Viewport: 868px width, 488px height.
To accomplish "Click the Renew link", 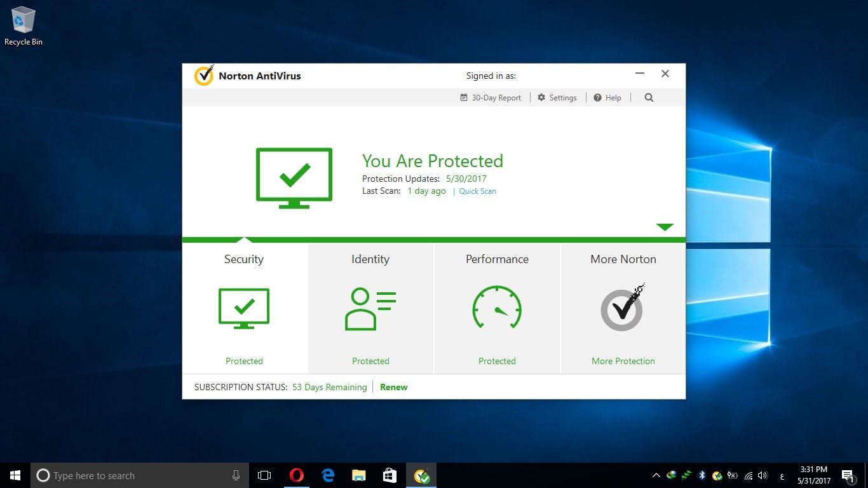I will coord(394,387).
